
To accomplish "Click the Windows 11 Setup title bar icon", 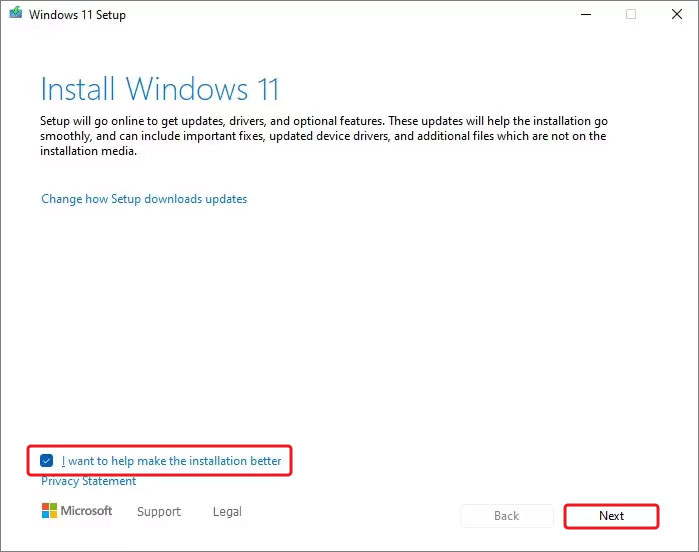I will coord(16,13).
